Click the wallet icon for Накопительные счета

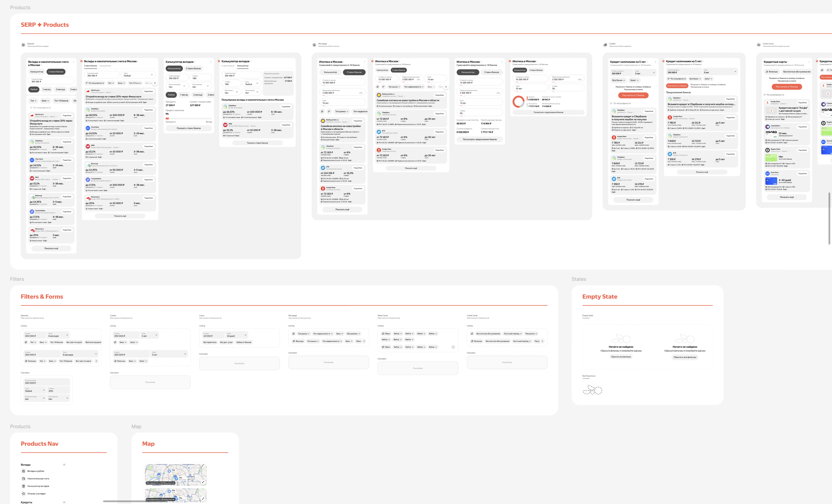click(24, 479)
